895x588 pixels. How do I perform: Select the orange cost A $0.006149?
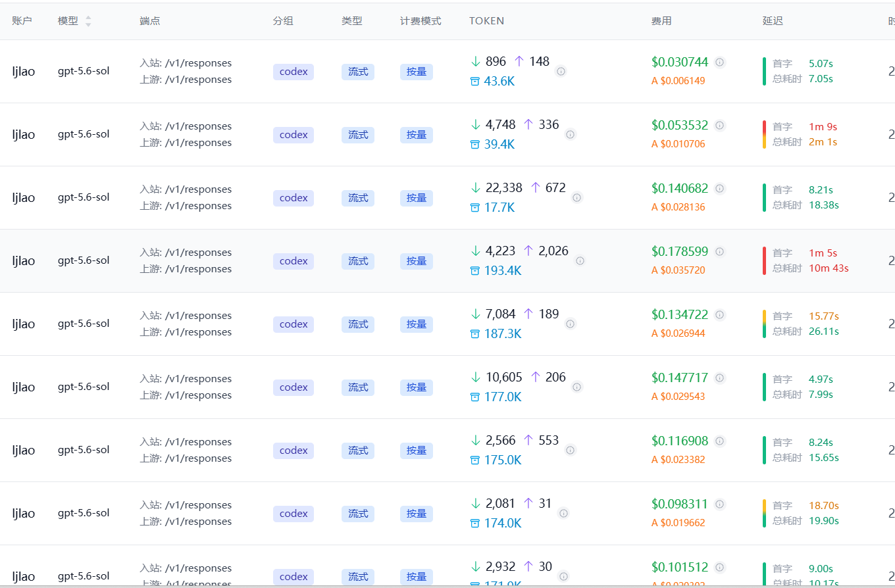pos(678,81)
